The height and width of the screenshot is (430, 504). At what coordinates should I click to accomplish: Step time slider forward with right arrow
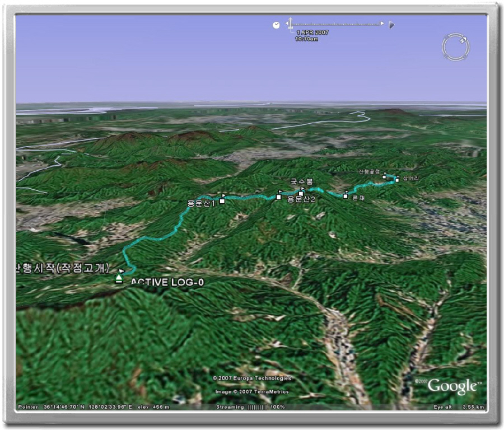coord(382,23)
